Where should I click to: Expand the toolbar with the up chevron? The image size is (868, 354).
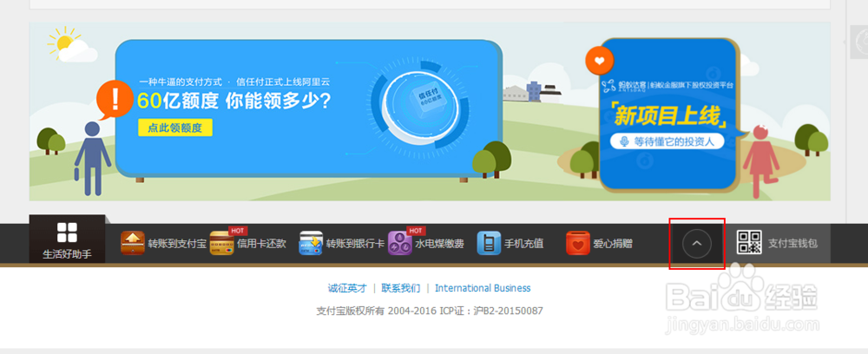coord(697,243)
